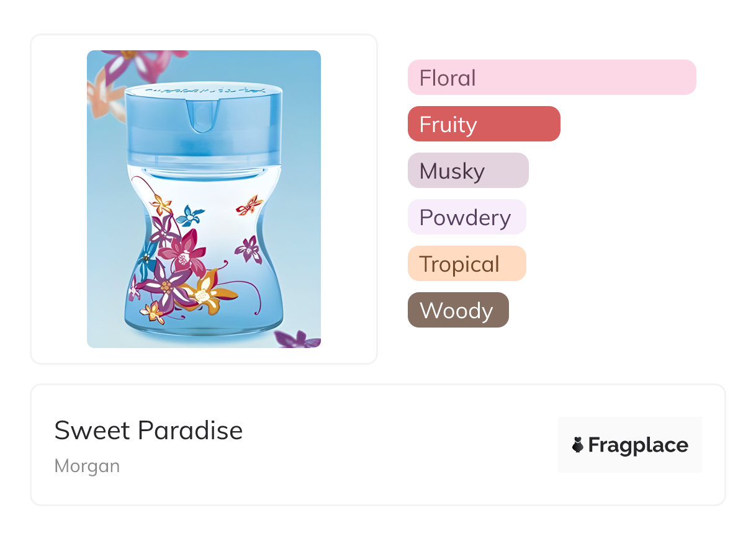Click the Fragplace bottle icon in the logo
This screenshot has width=756, height=536.
tap(578, 445)
